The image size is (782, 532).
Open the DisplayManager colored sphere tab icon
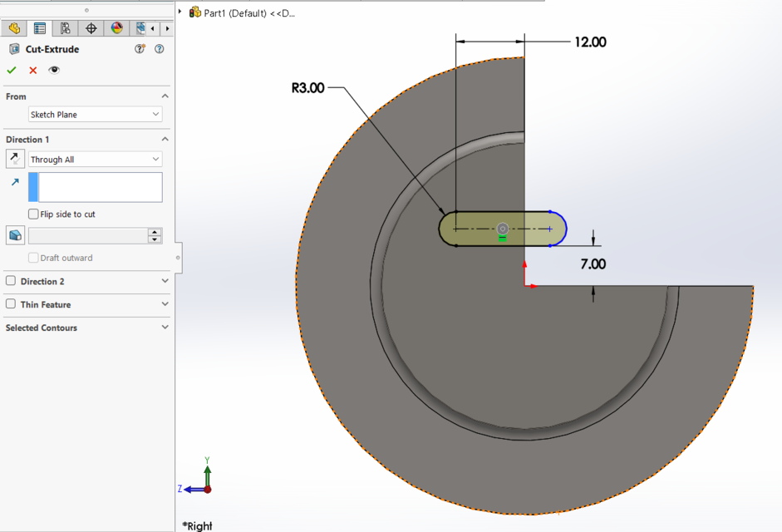(x=116, y=28)
